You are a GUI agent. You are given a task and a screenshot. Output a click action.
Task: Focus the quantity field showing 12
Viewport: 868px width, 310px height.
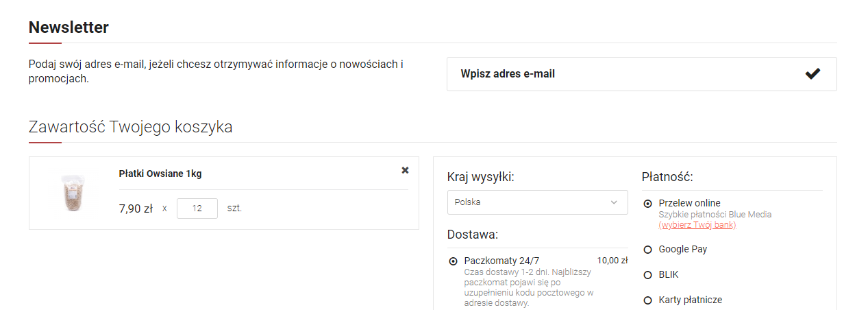pos(197,208)
